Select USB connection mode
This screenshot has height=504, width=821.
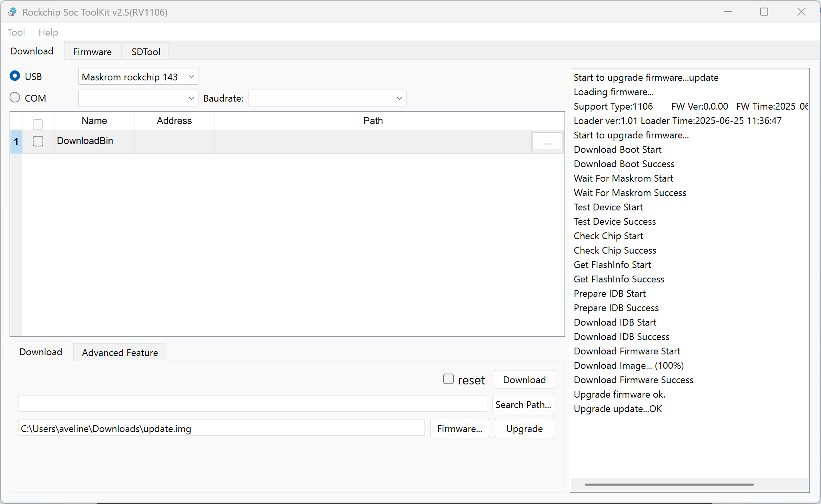(15, 76)
